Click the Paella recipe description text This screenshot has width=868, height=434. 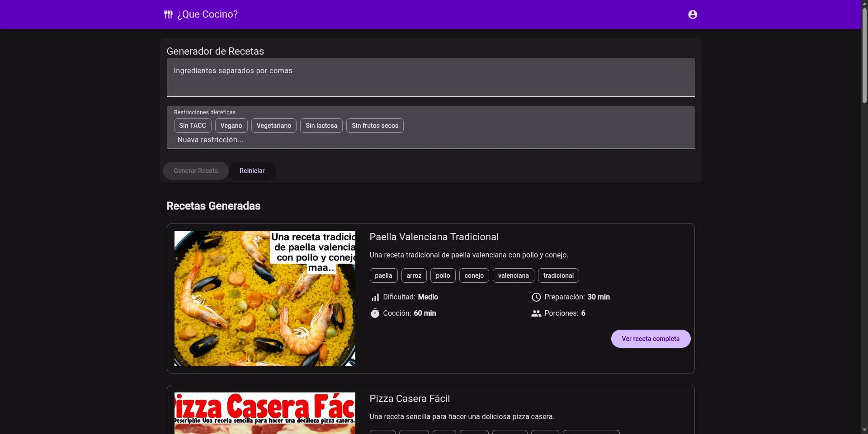point(469,255)
